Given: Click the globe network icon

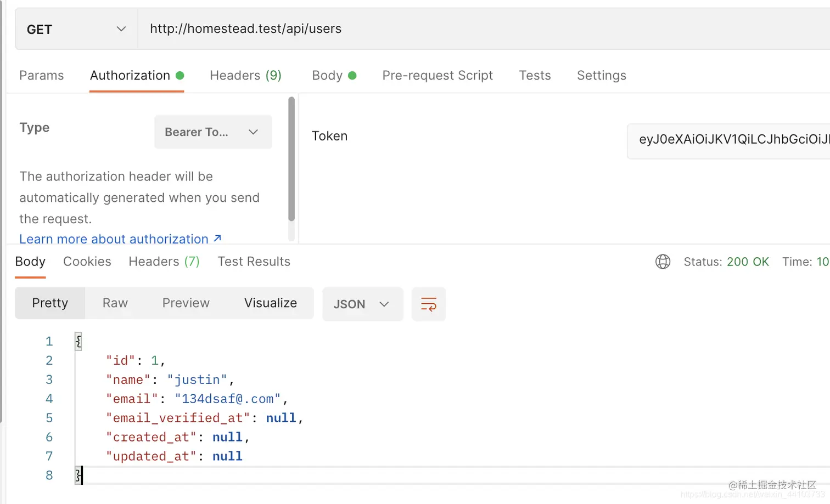Looking at the screenshot, I should click(x=663, y=262).
